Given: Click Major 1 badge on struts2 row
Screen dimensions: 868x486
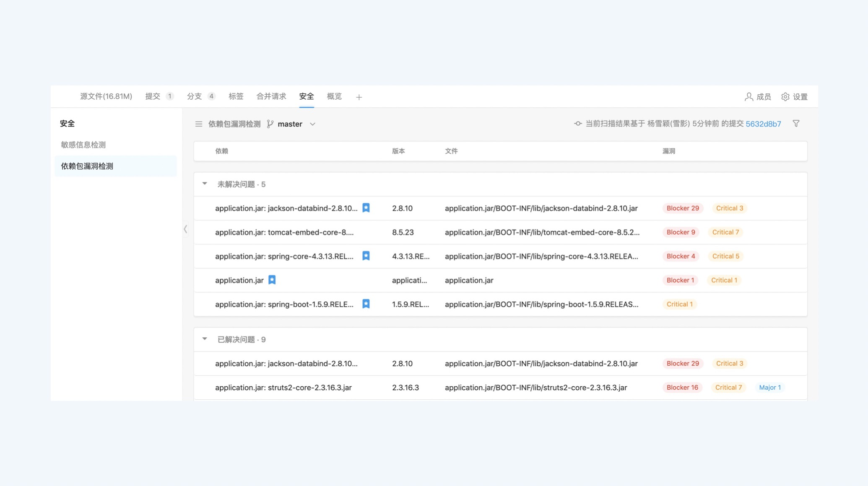Looking at the screenshot, I should [770, 387].
